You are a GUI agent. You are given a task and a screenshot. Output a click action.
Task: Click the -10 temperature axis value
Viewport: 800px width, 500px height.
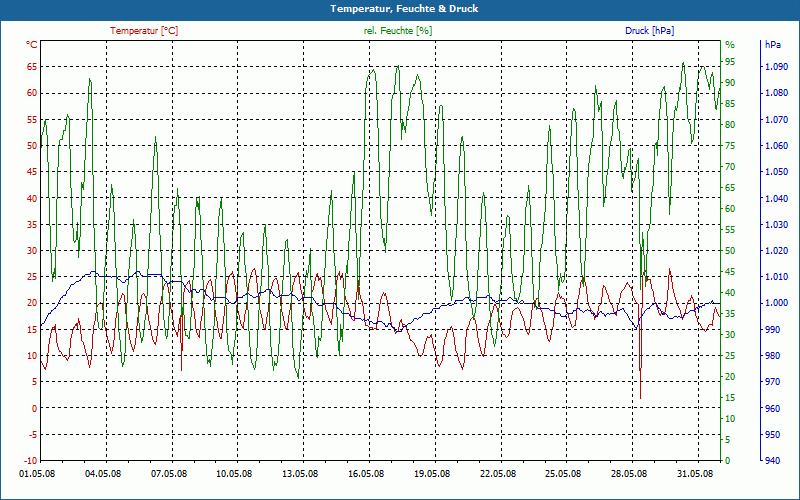coord(31,461)
